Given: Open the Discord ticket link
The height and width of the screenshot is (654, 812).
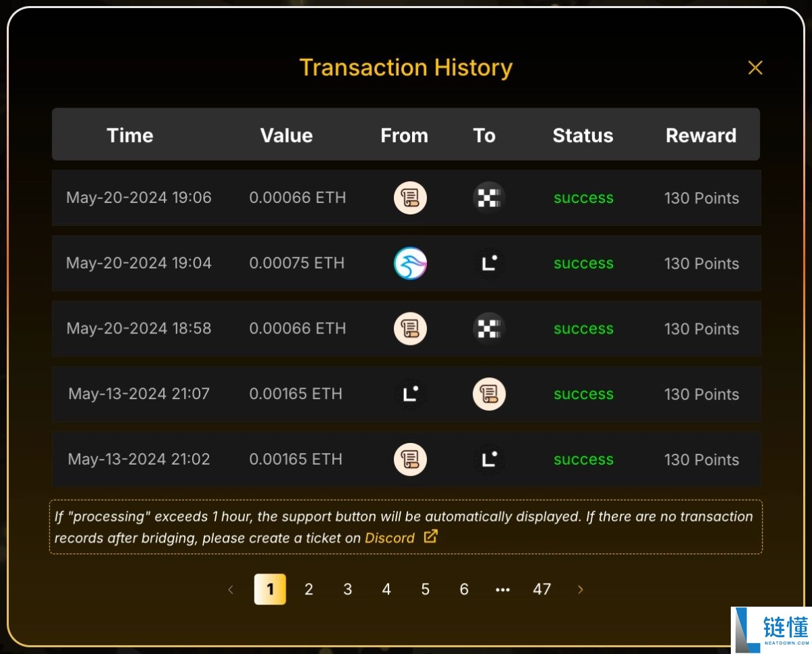Looking at the screenshot, I should coord(390,538).
